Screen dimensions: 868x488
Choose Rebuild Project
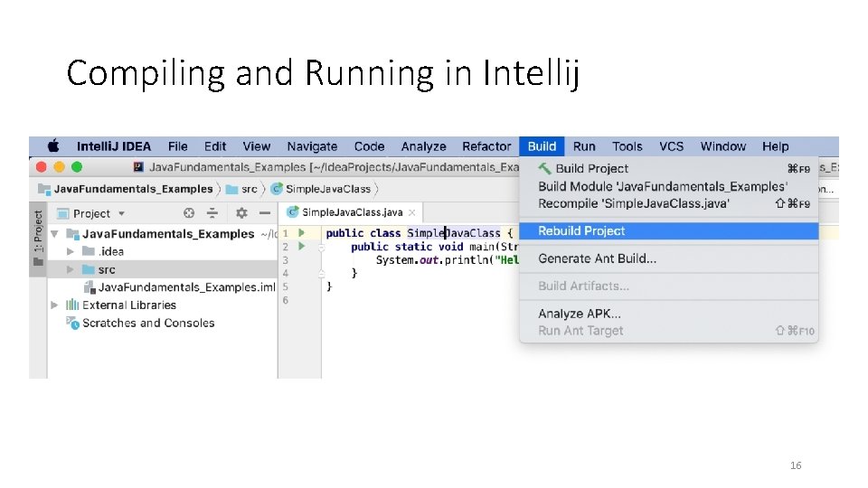click(669, 230)
